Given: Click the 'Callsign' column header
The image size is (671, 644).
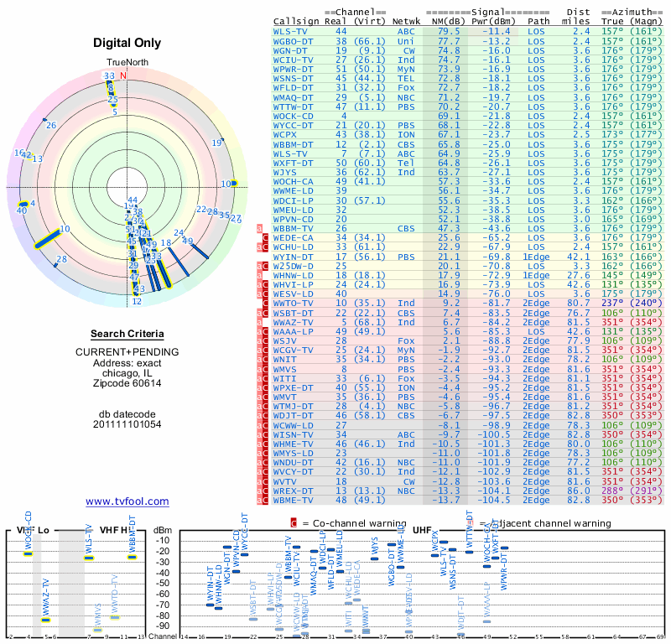Looking at the screenshot, I should pos(296,22).
